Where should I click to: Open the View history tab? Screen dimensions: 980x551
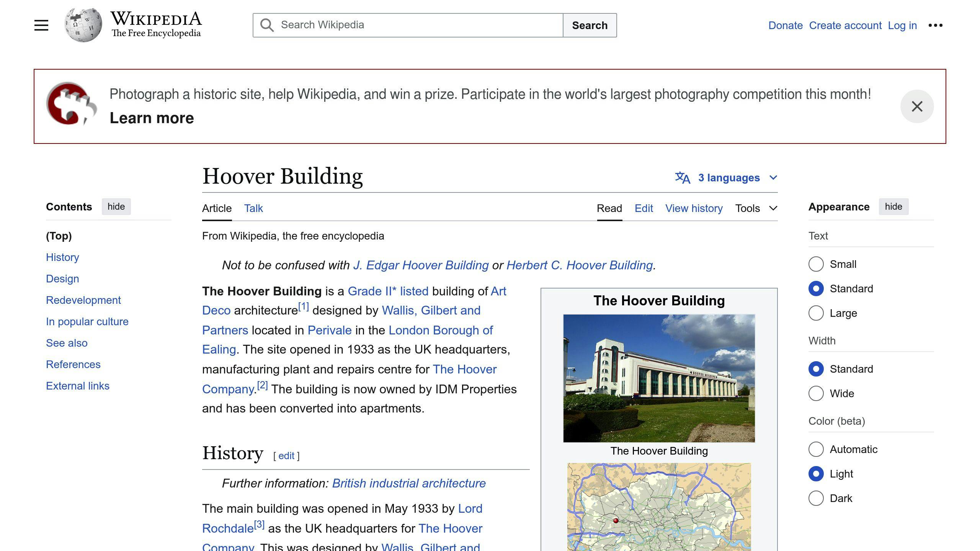694,208
